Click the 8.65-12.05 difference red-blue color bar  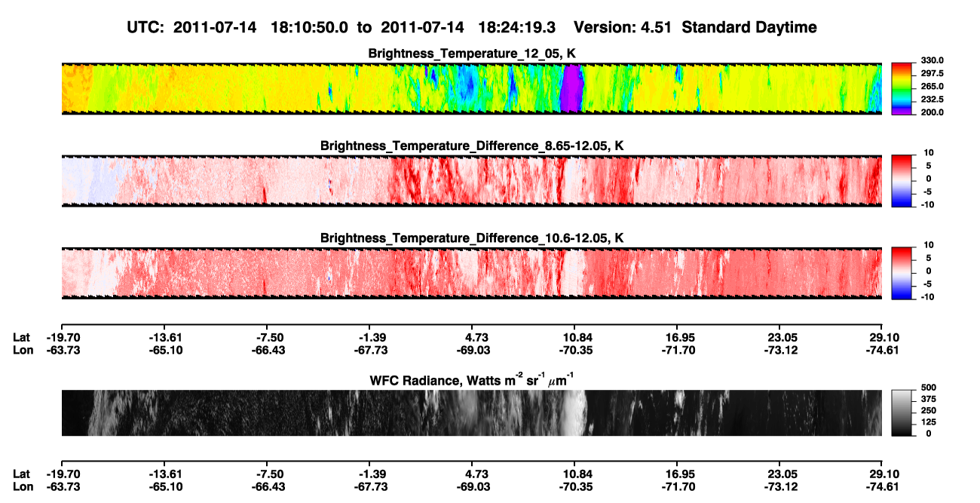tap(902, 179)
